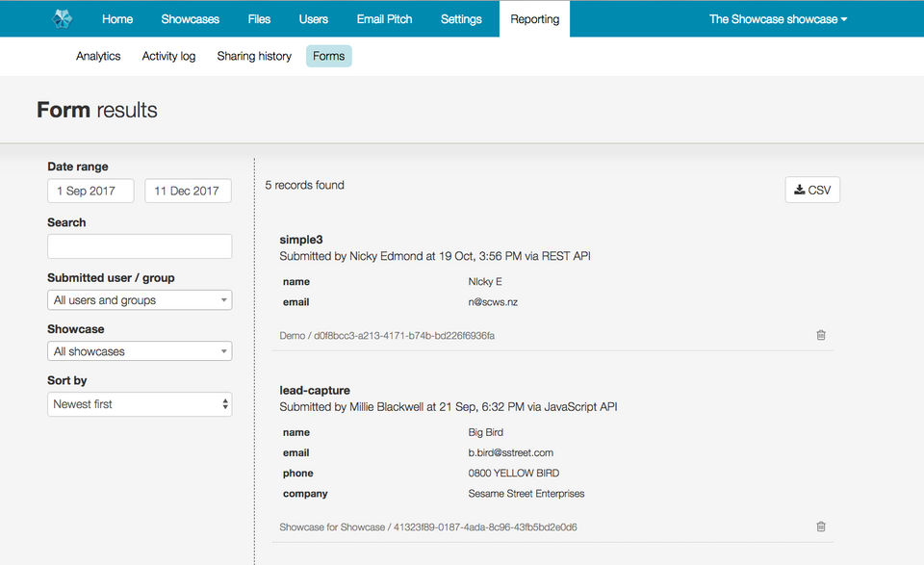Viewport: 924px width, 565px height.
Task: Go to the Home tab
Action: 117,19
